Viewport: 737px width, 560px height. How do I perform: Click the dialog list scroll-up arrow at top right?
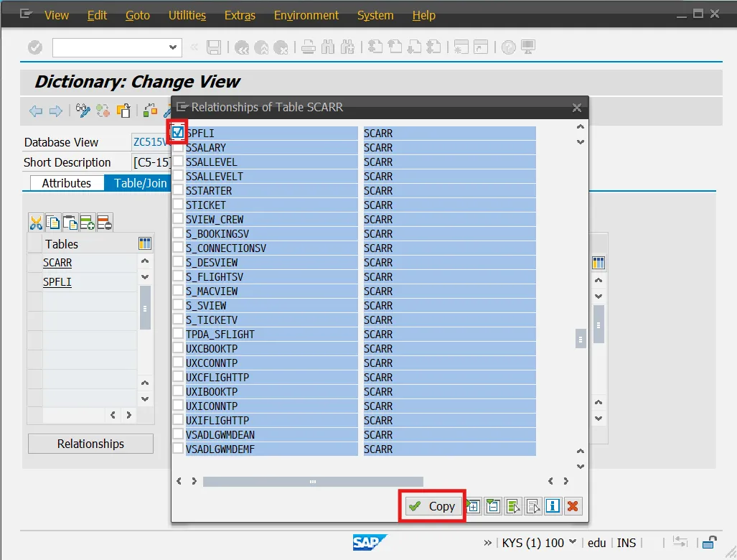click(x=581, y=126)
